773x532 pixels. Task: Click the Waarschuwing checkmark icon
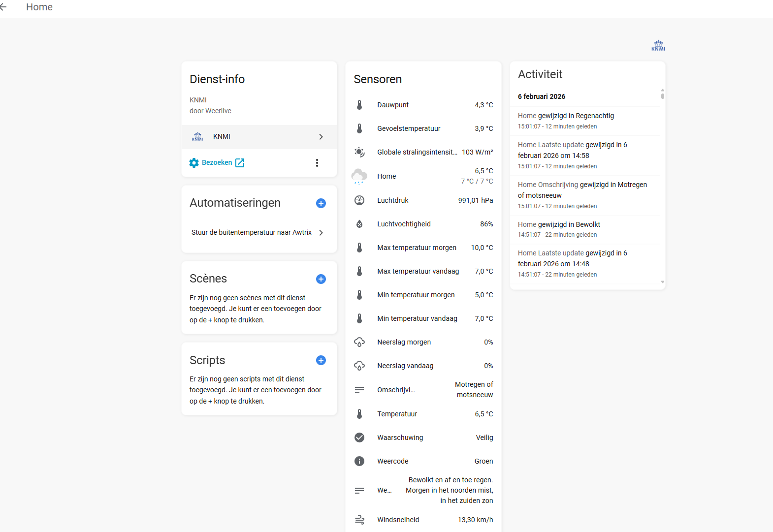coord(359,438)
